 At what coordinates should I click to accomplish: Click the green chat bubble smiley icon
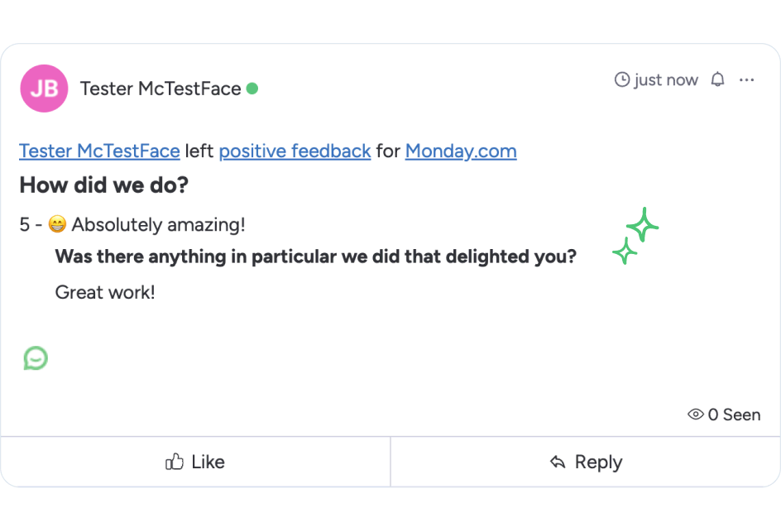[x=36, y=358]
